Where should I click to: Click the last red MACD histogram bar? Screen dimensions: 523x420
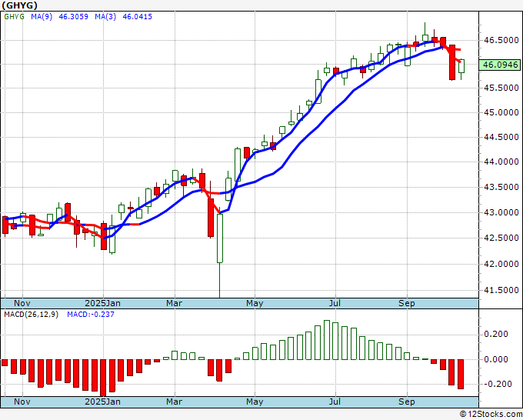pyautogui.click(x=461, y=374)
